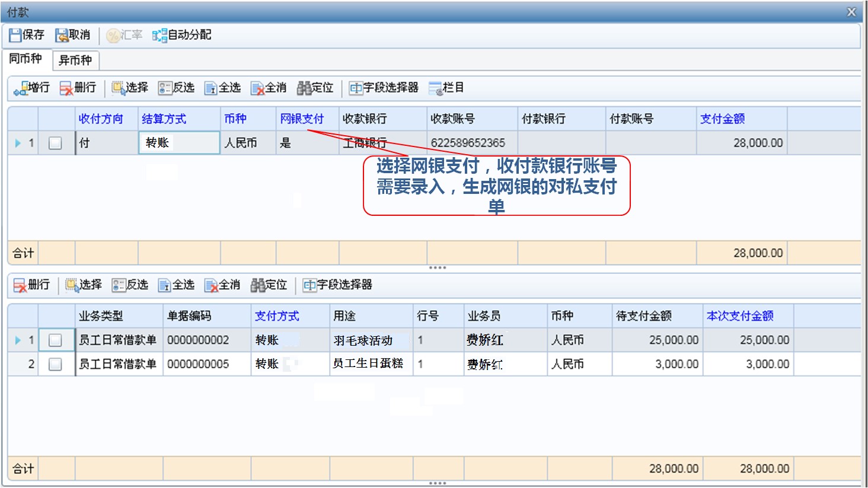
Task: Add a row with 增行 in upper toolbar
Action: point(21,88)
